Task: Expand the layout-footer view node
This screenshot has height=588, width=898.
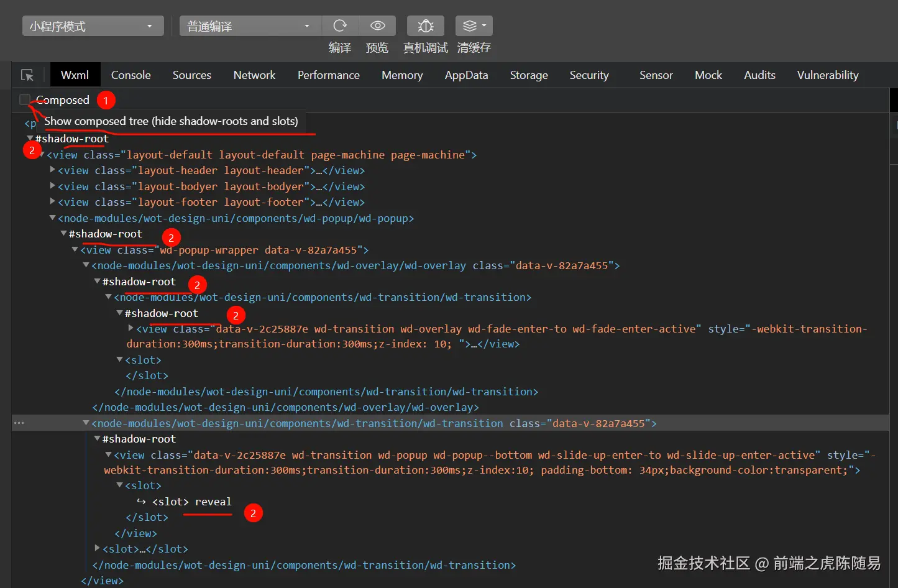Action: 53,201
